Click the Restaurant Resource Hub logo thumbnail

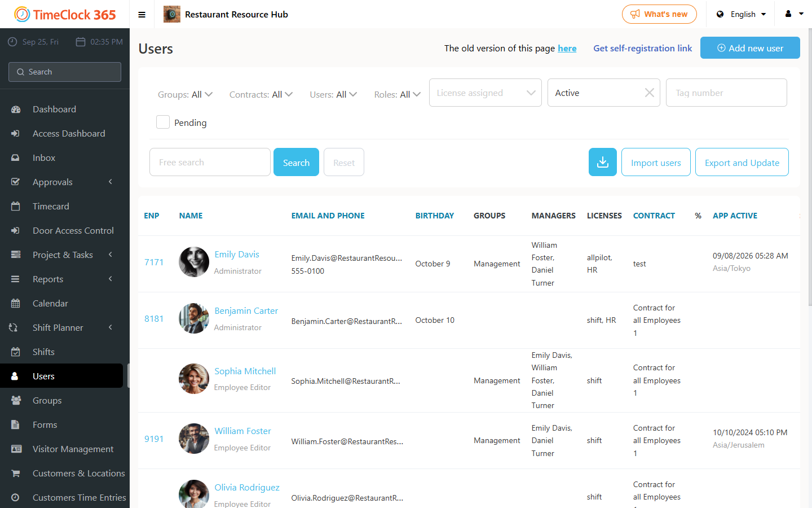(172, 14)
